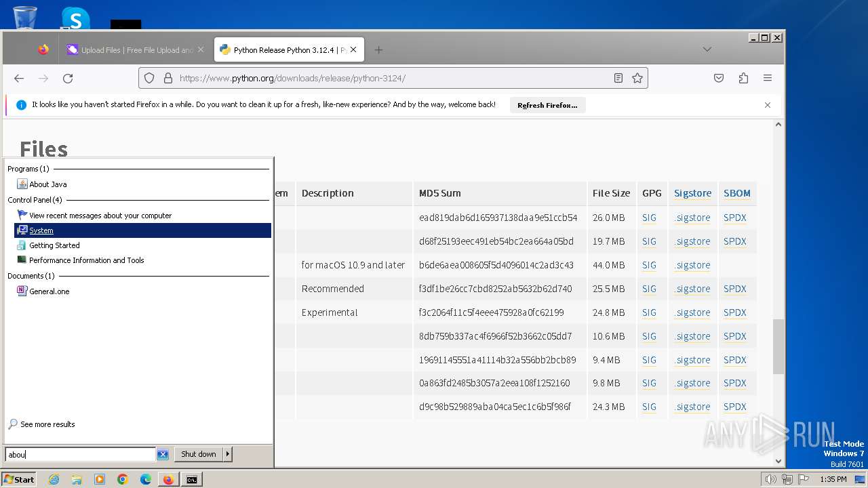Click the volume speaker tray icon
Viewport: 868px width, 488px height.
coord(770,479)
